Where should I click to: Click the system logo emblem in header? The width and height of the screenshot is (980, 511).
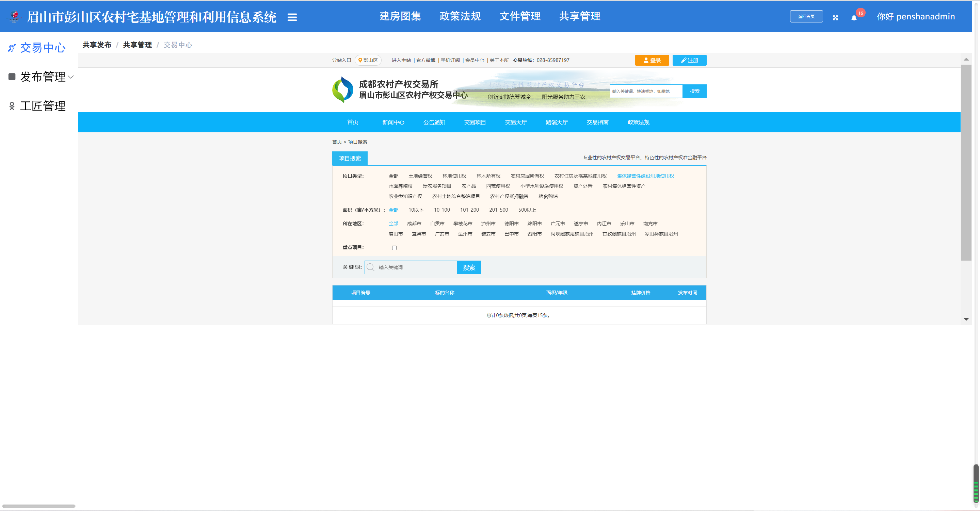[x=15, y=16]
